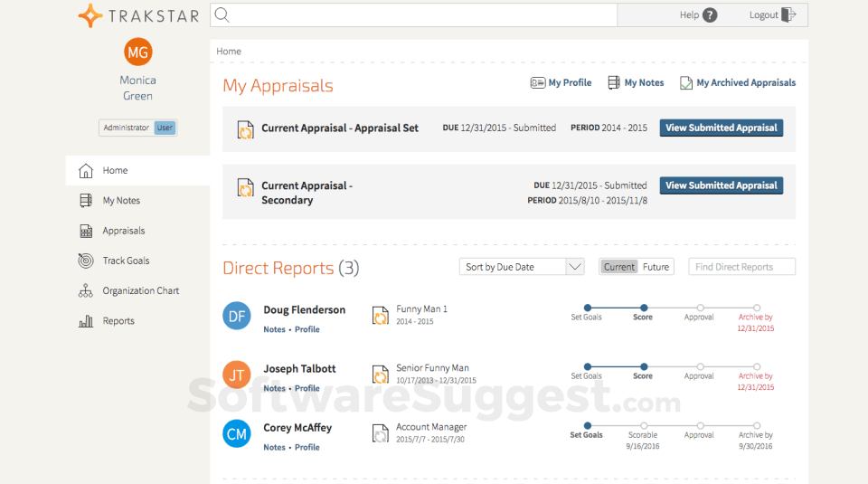Switch role toggle to User
This screenshot has height=484, width=868.
point(165,128)
